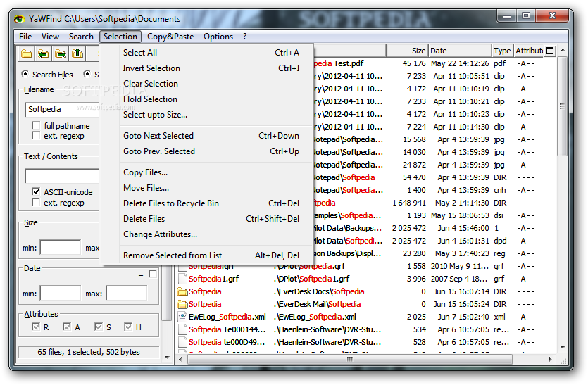Open the Search menu
The width and height of the screenshot is (588, 385).
point(81,37)
